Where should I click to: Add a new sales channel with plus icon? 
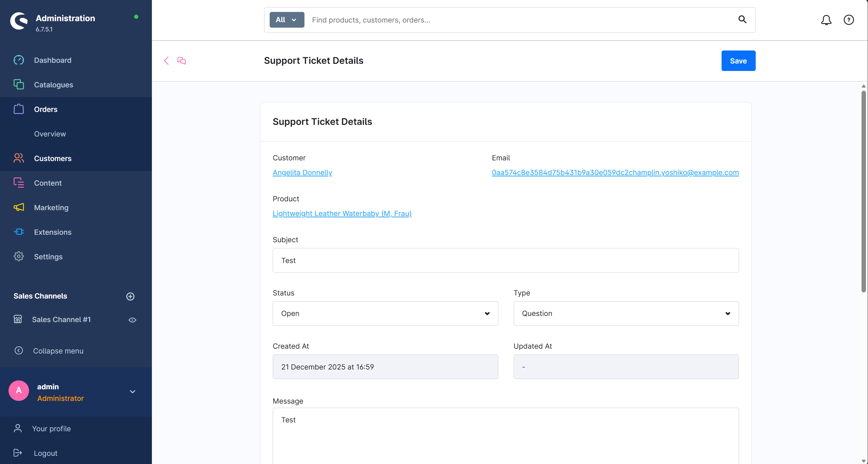pyautogui.click(x=130, y=296)
